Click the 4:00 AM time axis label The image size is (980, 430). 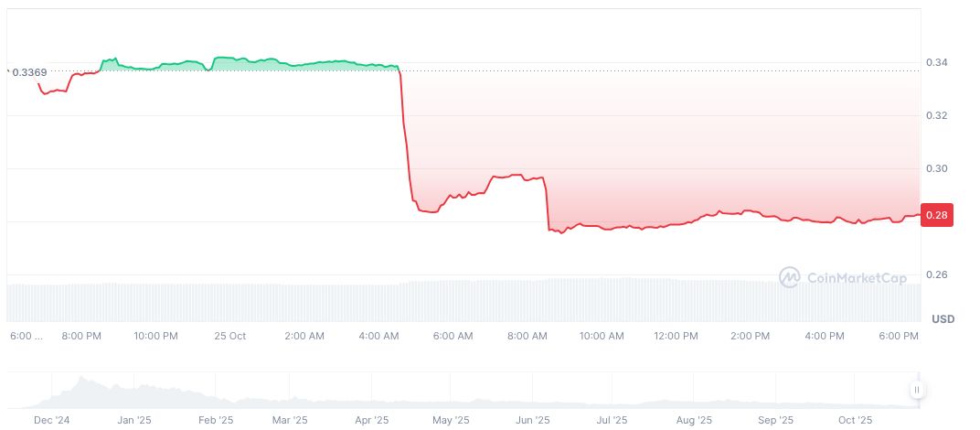point(378,336)
